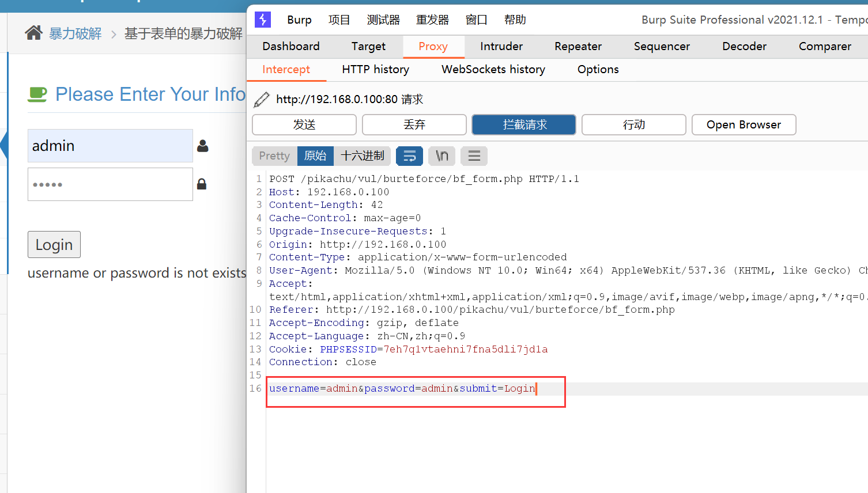
Task: Open the 重发器 menu
Action: [x=432, y=20]
